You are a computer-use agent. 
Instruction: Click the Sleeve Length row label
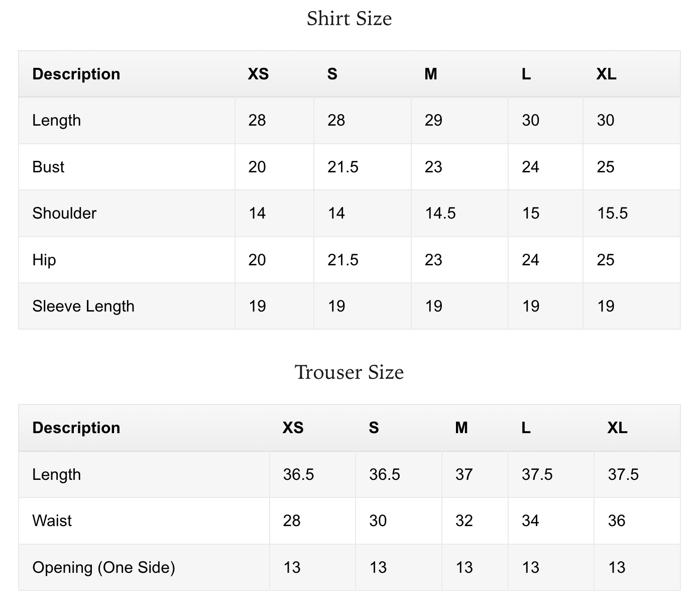[x=83, y=306]
